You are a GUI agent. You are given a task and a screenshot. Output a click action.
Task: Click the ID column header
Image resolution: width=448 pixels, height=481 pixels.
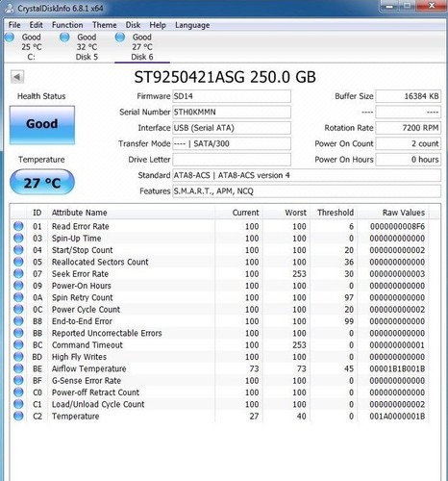click(37, 213)
